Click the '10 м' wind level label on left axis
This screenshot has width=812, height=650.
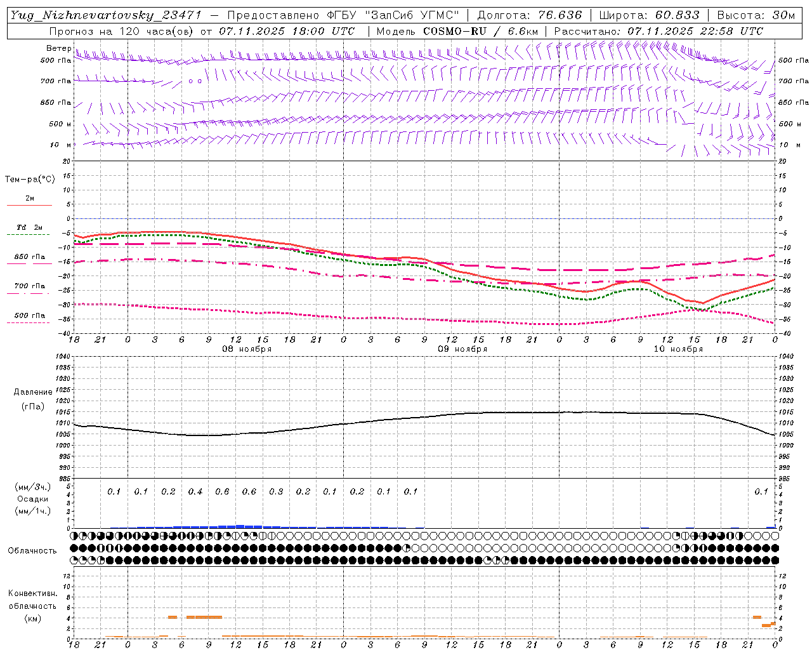[61, 145]
